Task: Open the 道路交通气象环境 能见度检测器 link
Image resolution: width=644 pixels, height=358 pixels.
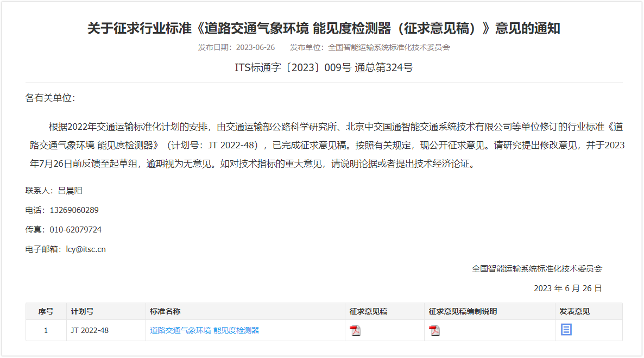Action: (x=204, y=330)
